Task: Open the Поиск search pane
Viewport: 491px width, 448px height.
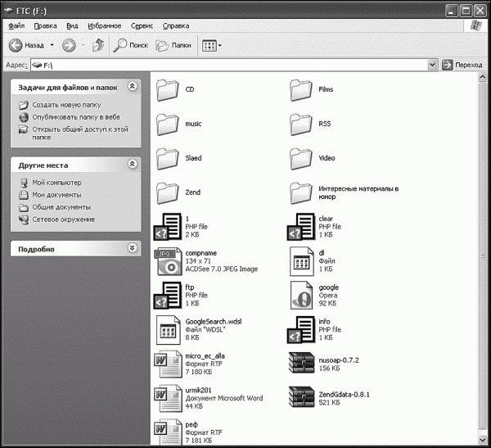Action: click(130, 46)
